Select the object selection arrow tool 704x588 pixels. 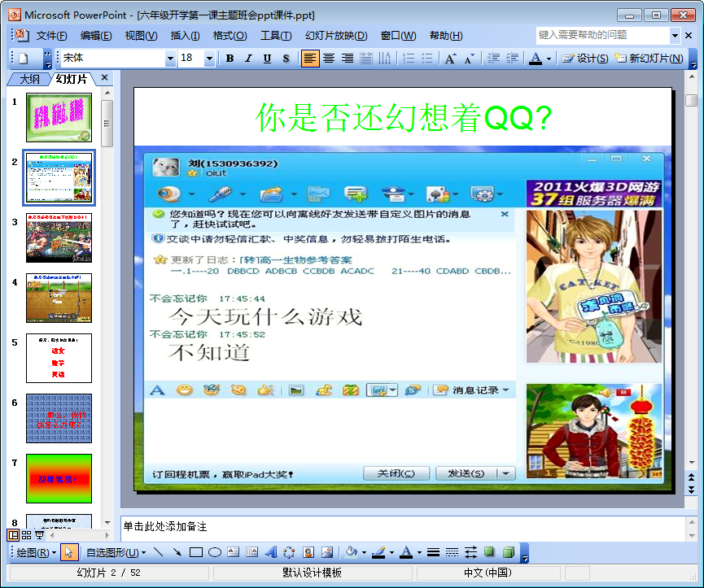68,552
